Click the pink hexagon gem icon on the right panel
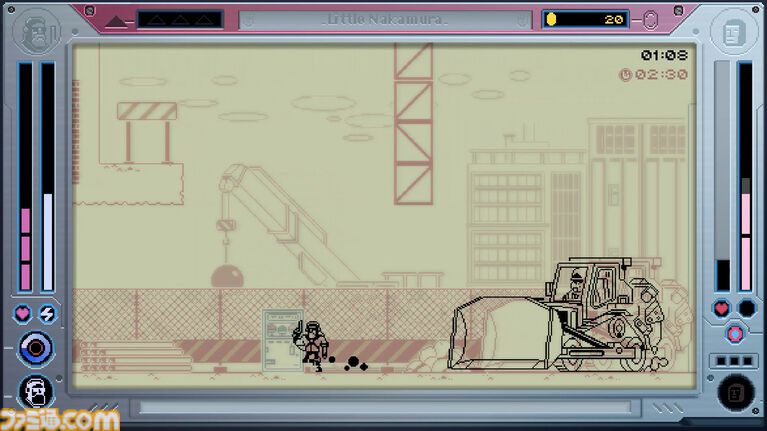Viewport: 767px width, 431px height. 735,334
